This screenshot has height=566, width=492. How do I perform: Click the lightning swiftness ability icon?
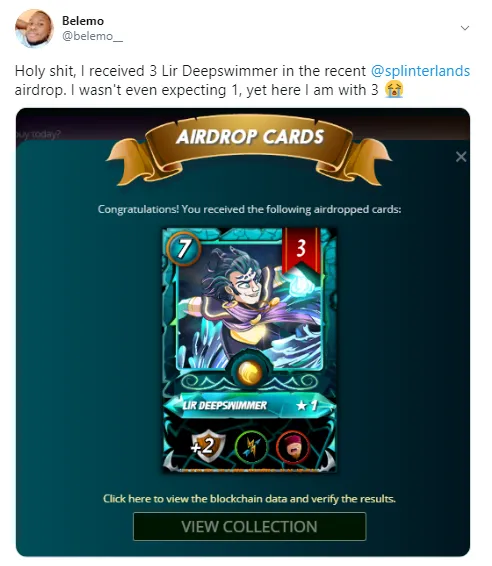tap(251, 448)
